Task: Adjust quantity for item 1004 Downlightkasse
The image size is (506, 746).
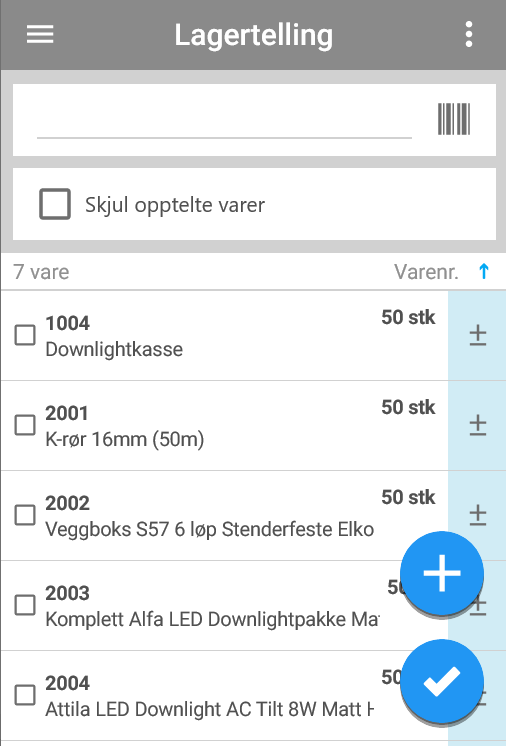Action: coord(477,335)
